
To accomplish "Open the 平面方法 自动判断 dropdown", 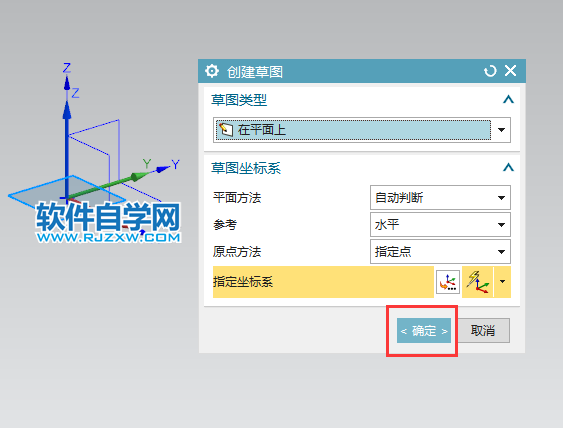I will [440, 197].
